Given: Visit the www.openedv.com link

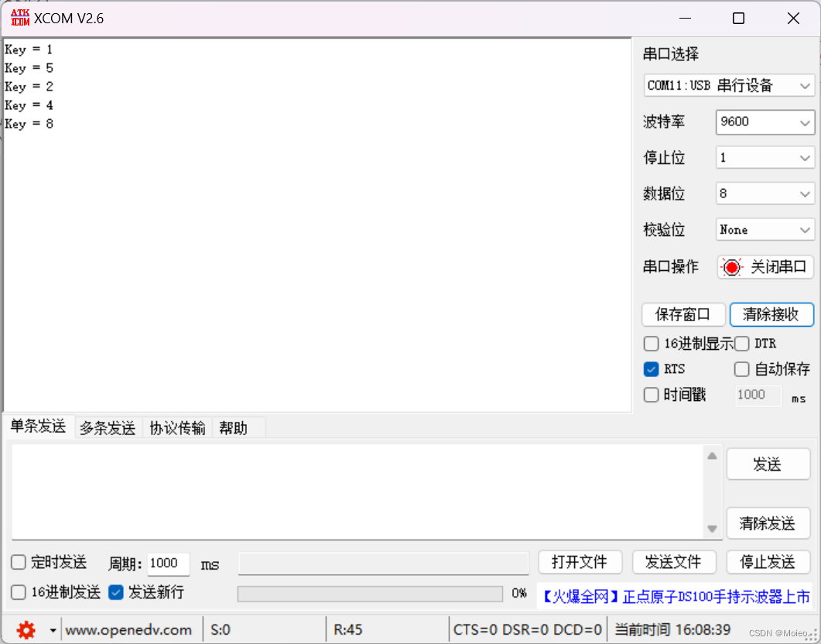Looking at the screenshot, I should tap(130, 629).
